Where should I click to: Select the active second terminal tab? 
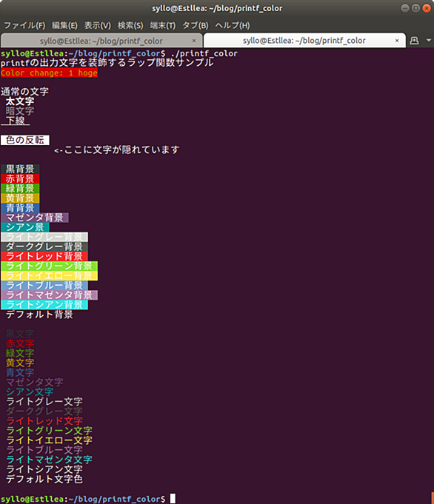(304, 41)
